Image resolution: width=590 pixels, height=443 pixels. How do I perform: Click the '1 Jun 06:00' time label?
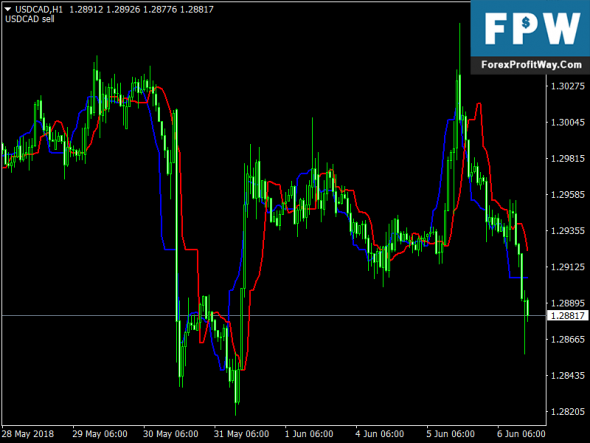pyautogui.click(x=309, y=434)
